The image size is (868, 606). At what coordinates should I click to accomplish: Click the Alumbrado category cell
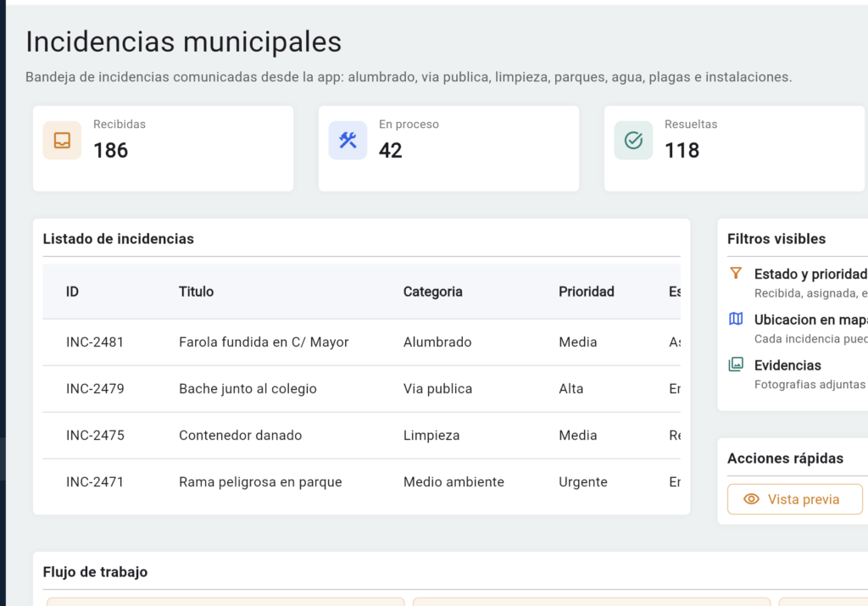[x=437, y=342]
